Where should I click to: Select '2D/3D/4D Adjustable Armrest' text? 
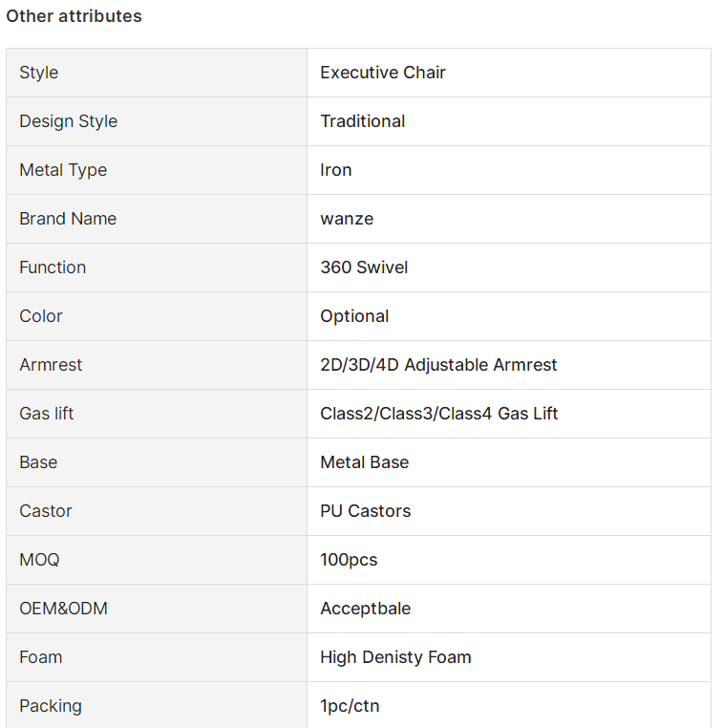click(438, 365)
